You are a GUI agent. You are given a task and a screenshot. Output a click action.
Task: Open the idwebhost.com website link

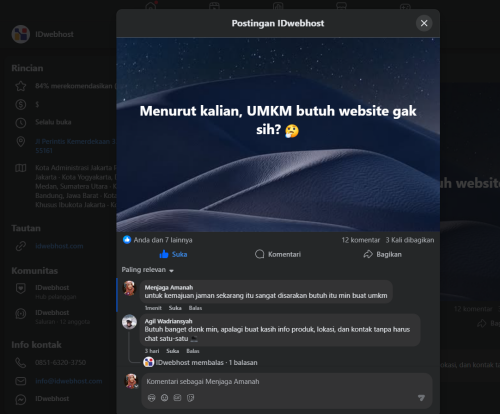pos(59,246)
